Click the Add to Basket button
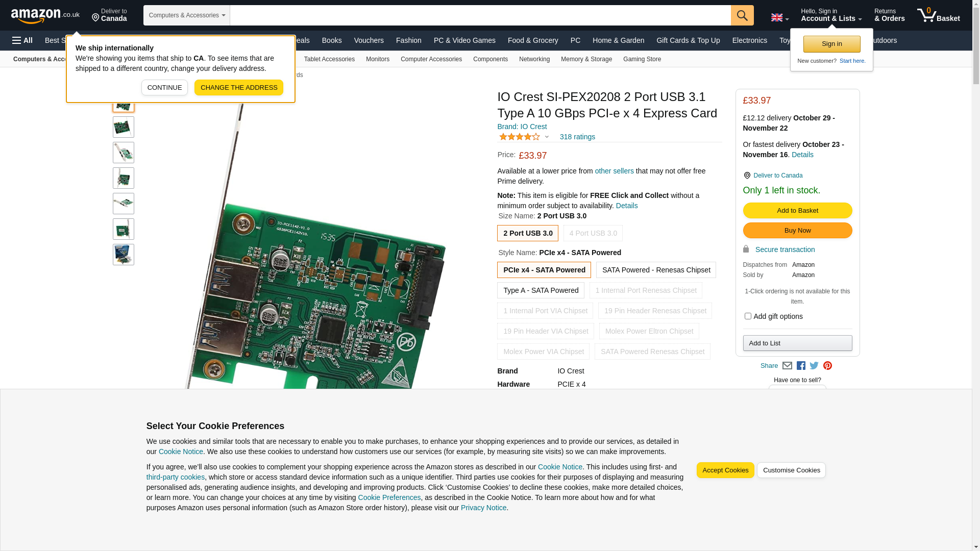Viewport: 980px width, 551px height. 797,210
